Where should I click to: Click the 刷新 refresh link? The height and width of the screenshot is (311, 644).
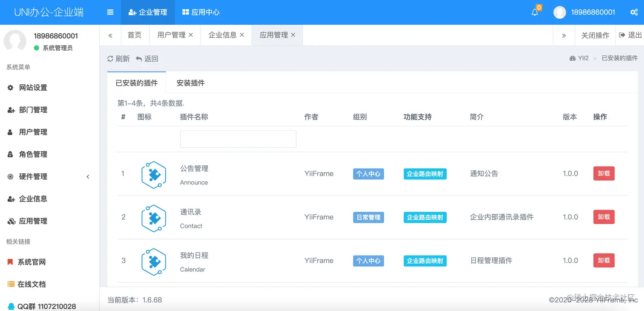tap(118, 58)
